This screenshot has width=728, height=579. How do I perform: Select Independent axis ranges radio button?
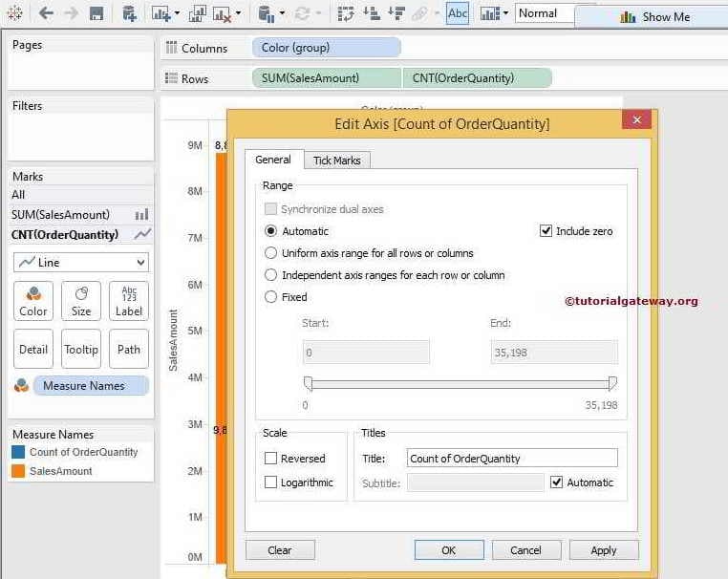point(270,275)
